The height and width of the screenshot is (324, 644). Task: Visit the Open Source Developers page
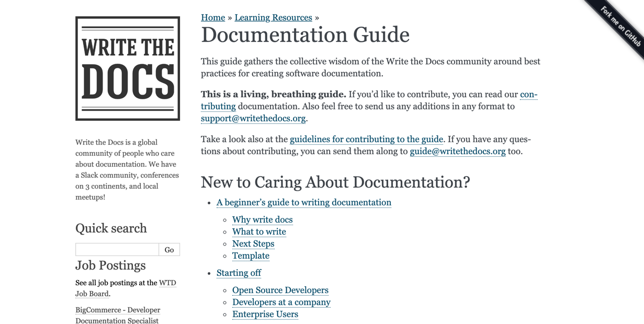pos(280,290)
